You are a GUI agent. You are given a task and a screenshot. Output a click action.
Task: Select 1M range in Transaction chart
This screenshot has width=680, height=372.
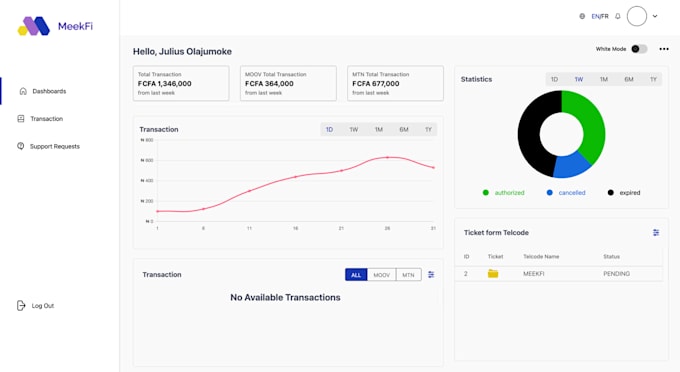click(379, 129)
